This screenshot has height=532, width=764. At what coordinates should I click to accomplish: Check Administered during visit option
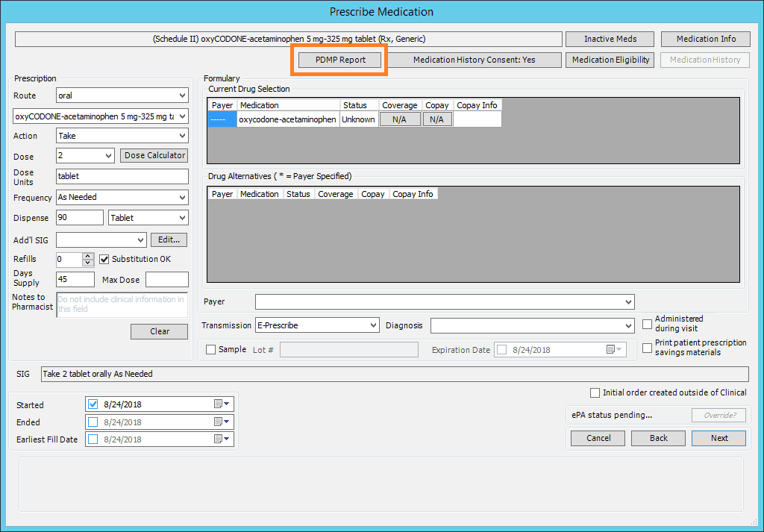[x=648, y=324]
